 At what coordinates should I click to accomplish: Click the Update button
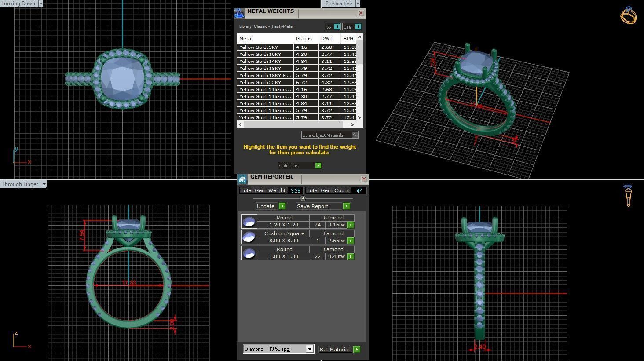271,206
